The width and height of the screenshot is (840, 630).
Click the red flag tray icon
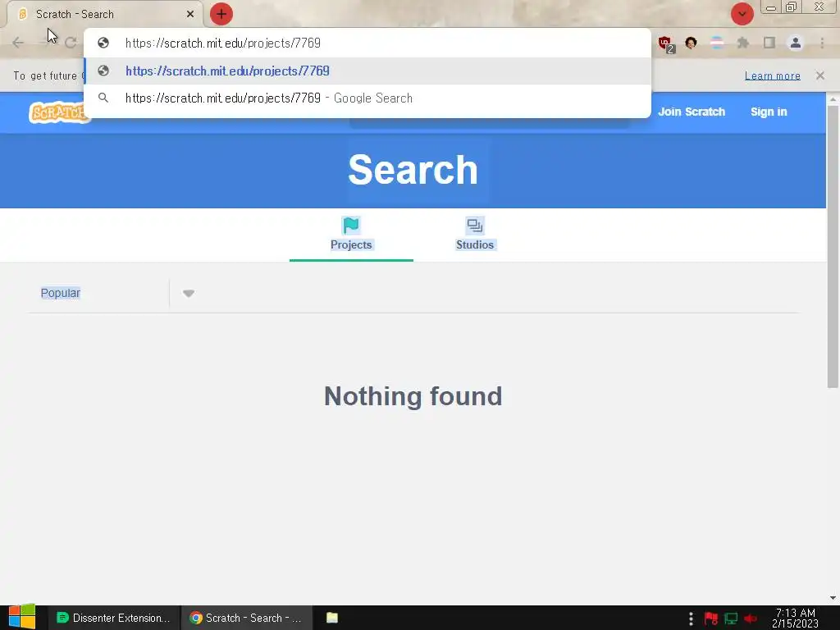pyautogui.click(x=711, y=619)
